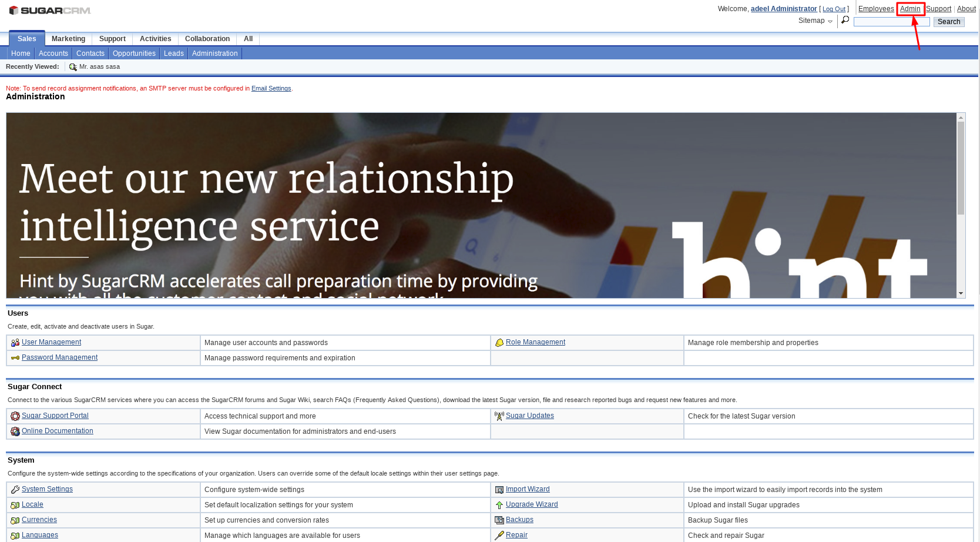Click the System Settings wrench icon
The height and width of the screenshot is (542, 980).
[15, 490]
